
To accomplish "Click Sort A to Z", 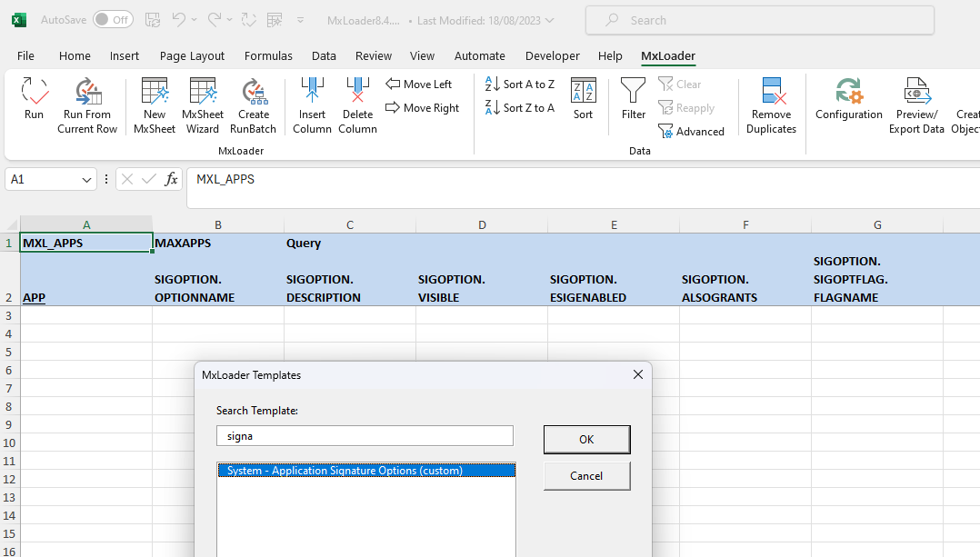I will coord(520,85).
